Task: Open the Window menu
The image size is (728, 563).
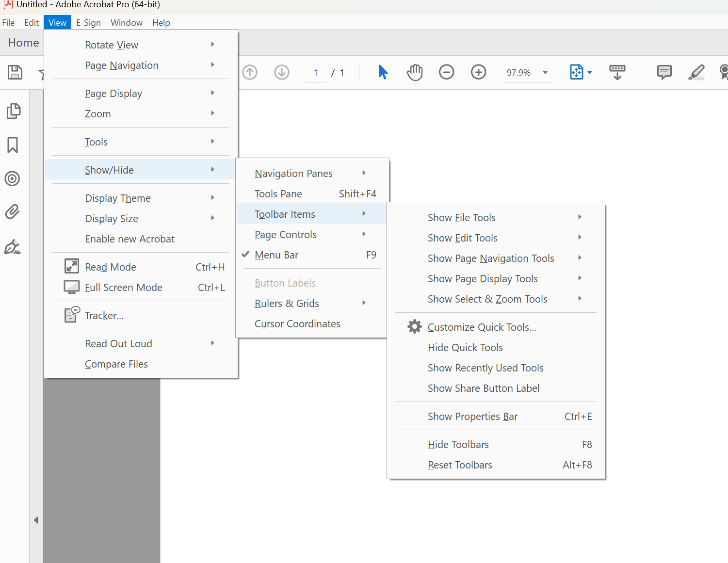Action: coord(126,22)
